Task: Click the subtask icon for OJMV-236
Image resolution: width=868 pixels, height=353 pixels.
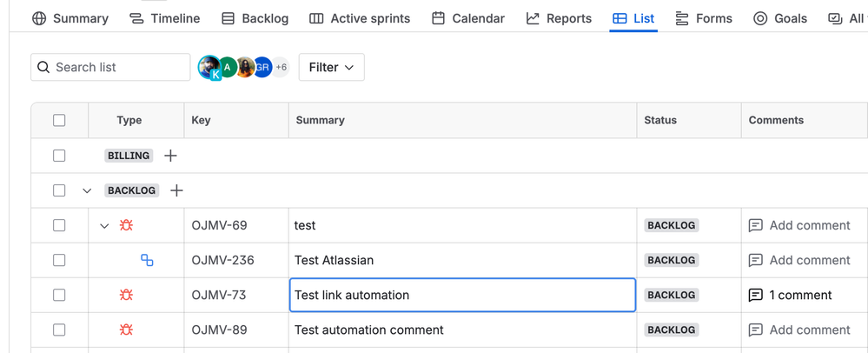Action: pyautogui.click(x=147, y=260)
